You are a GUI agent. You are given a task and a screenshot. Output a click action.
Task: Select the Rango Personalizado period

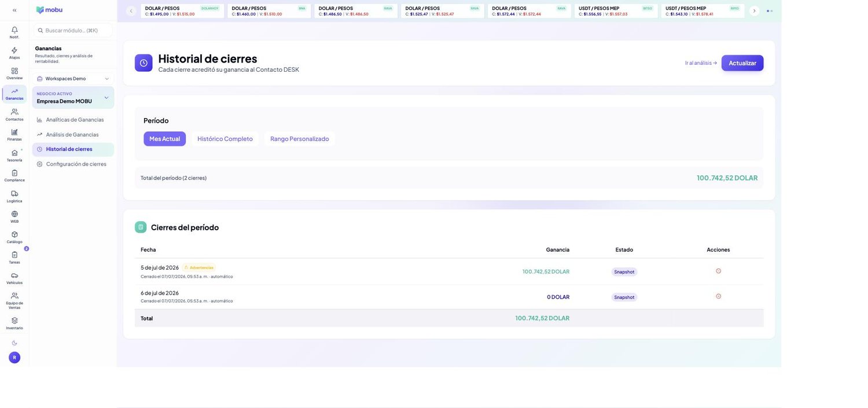[299, 139]
